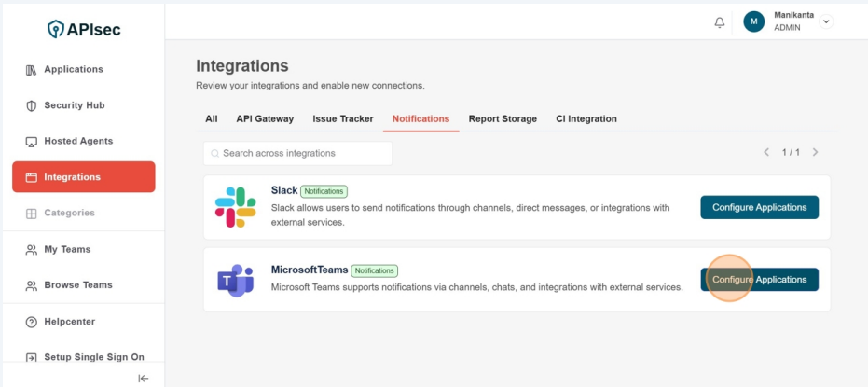Click the notifications bell icon
Image resolution: width=868 pixels, height=387 pixels.
(719, 22)
